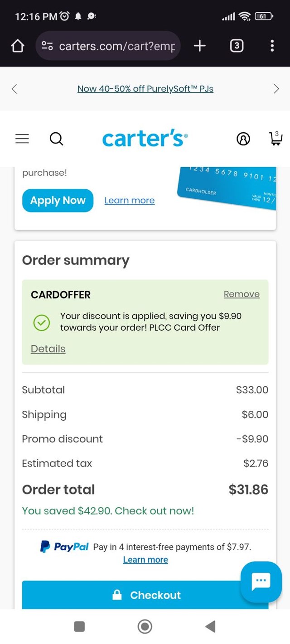This screenshot has width=290, height=644.
Task: Show previous promo banner with left chevron
Action: click(x=14, y=89)
